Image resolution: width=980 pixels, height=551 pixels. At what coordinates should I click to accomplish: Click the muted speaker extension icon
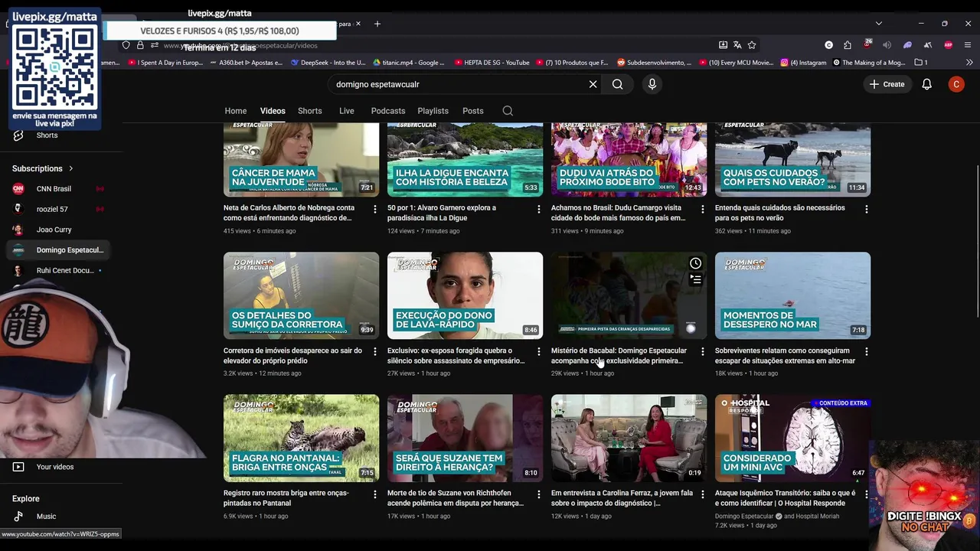(887, 45)
